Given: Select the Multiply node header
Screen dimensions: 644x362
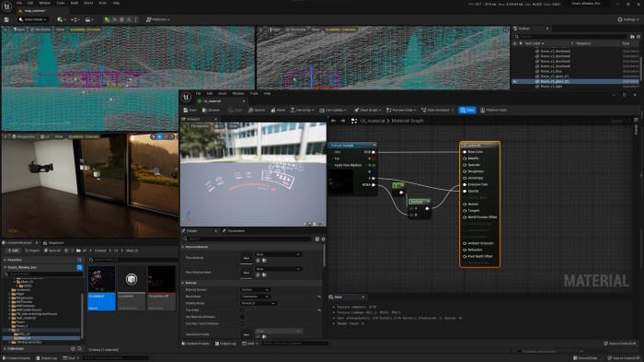Looking at the screenshot, I should click(420, 202).
